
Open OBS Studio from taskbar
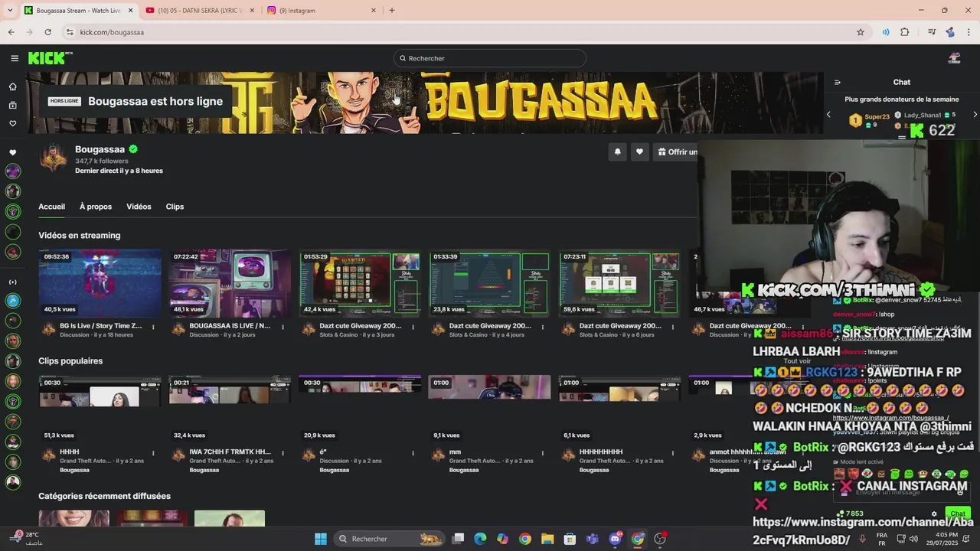[x=660, y=539]
